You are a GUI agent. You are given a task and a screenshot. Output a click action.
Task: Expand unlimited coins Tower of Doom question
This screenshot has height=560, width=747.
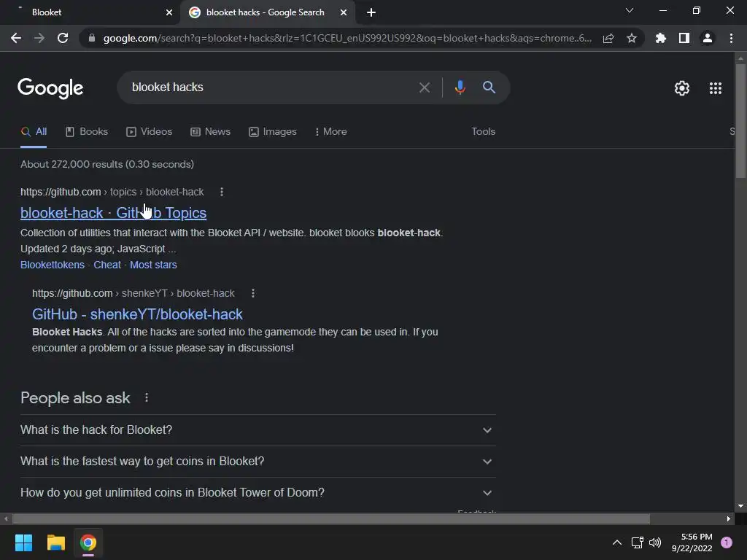click(258, 493)
